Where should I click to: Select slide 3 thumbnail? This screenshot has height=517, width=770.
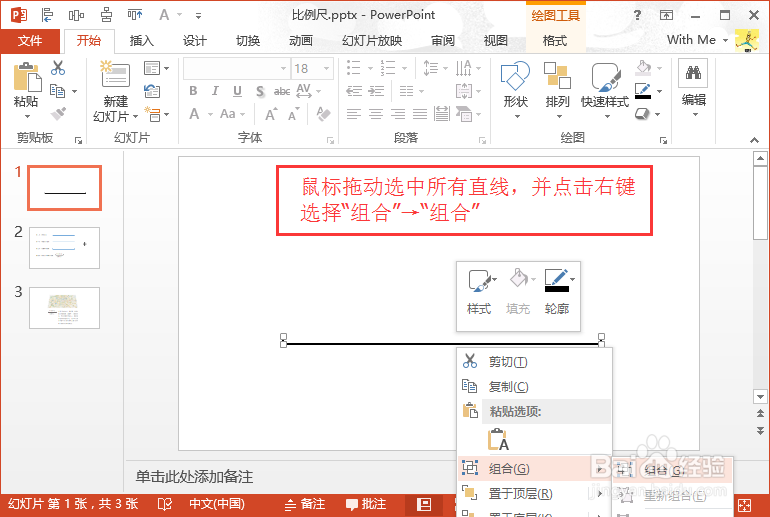(x=64, y=308)
